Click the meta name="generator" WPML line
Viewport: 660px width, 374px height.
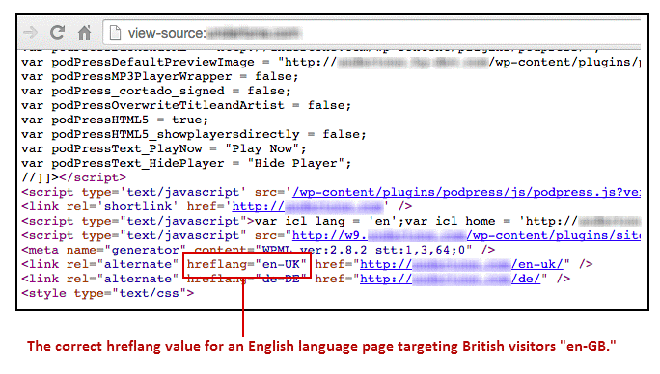pyautogui.click(x=258, y=250)
